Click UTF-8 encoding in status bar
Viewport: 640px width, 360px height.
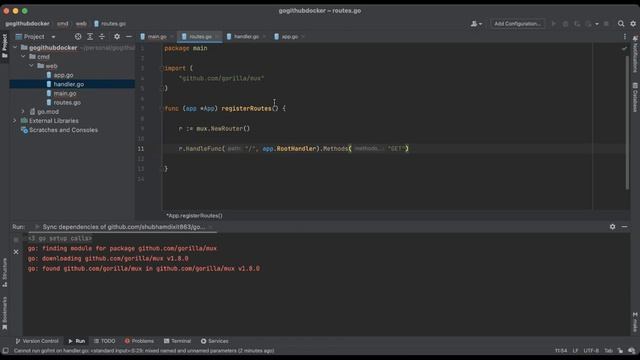(591, 351)
